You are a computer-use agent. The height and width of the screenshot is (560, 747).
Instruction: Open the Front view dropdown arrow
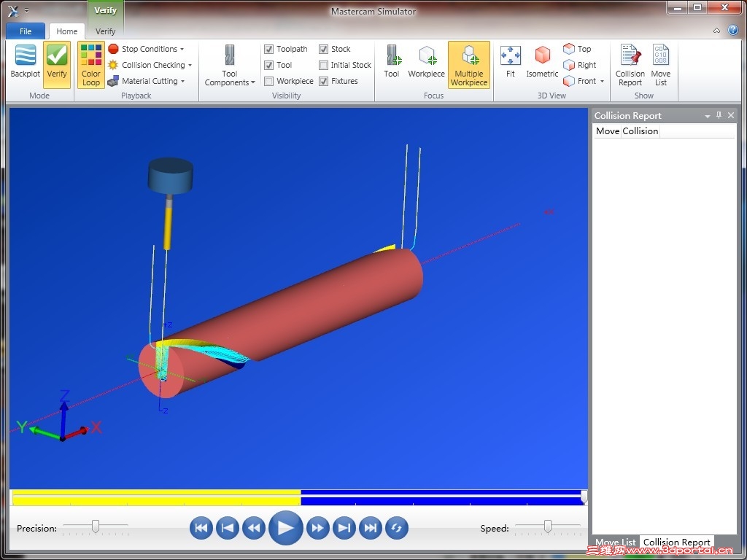pyautogui.click(x=602, y=82)
